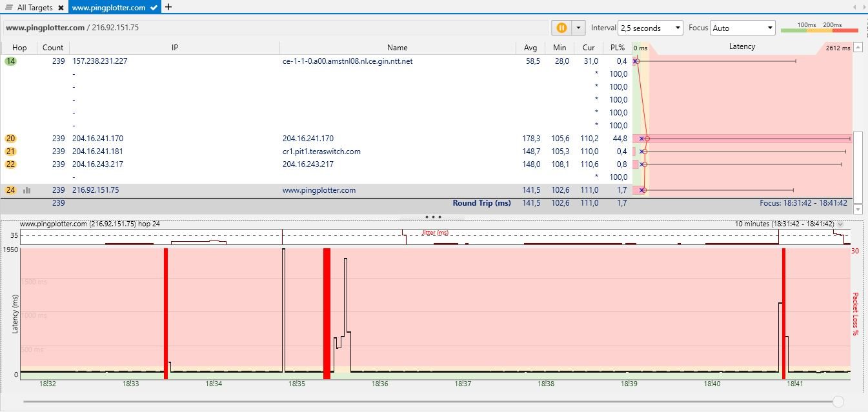Click the Name cell www.pingplotter.com in hop 24
Viewport: 868px width, 412px height.
(319, 190)
